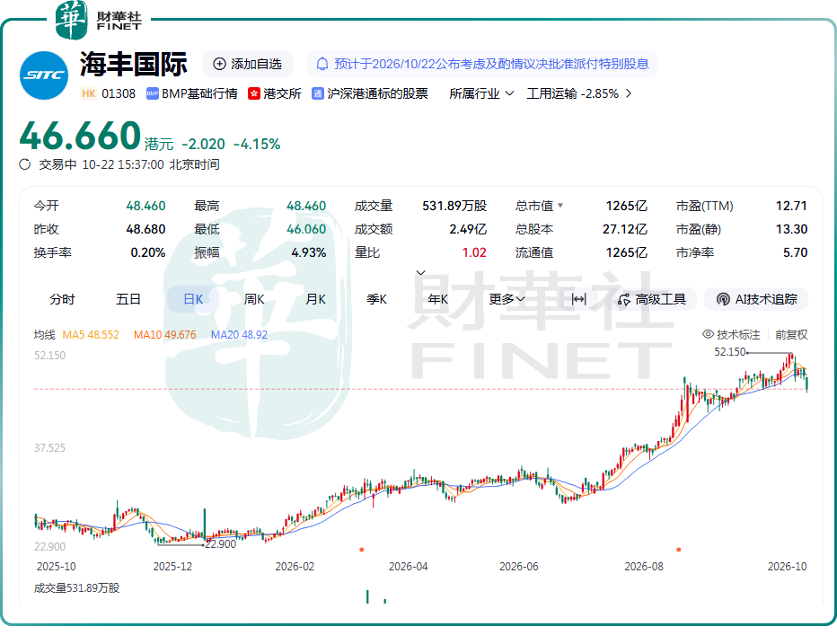Select the 日K chart tab
The image size is (837, 644).
193,300
